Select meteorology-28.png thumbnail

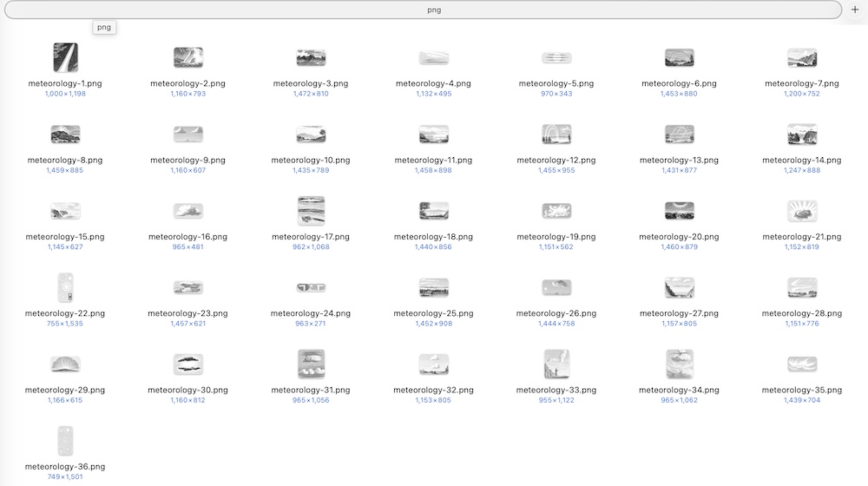[801, 287]
